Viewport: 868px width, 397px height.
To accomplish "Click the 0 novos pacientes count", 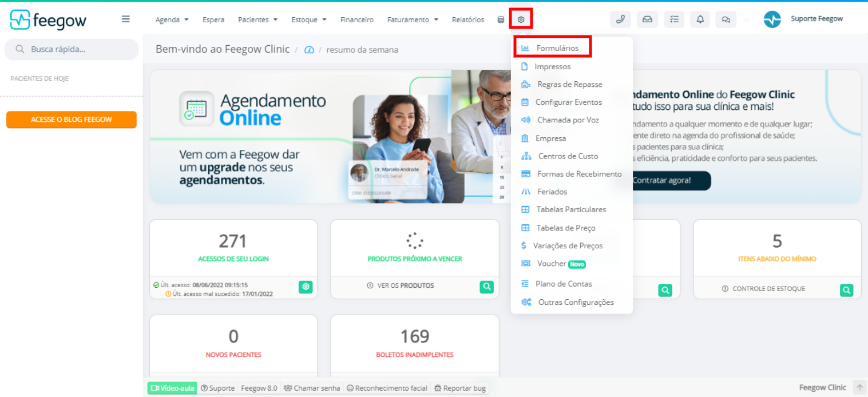I will 233,336.
